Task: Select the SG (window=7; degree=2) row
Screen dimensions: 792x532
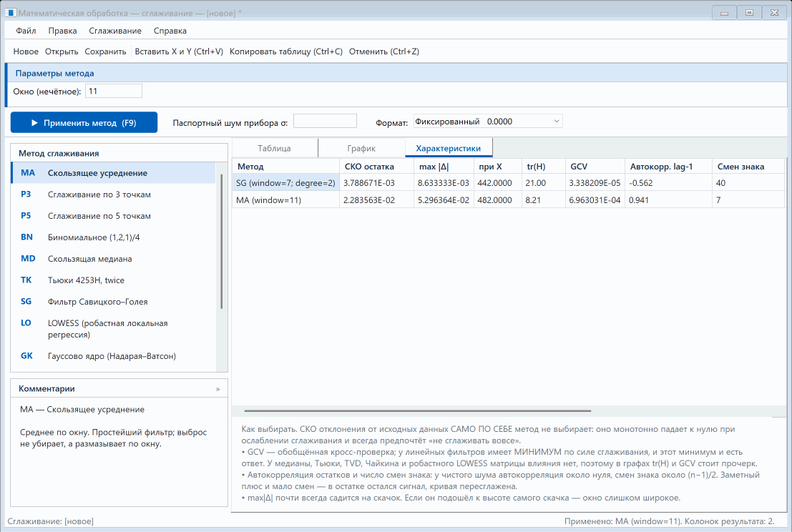Action: [508, 183]
